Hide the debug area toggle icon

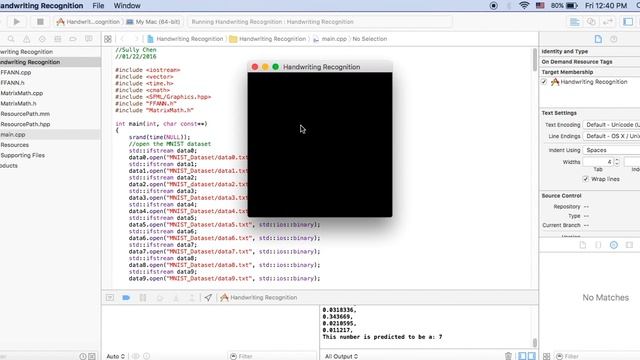tap(110, 298)
